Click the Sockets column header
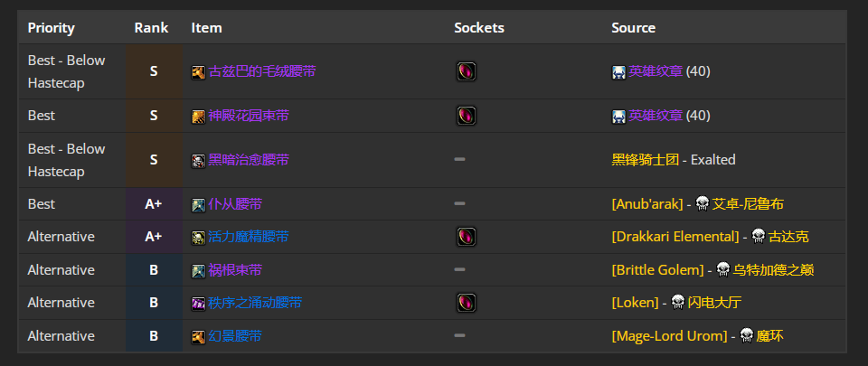 479,28
